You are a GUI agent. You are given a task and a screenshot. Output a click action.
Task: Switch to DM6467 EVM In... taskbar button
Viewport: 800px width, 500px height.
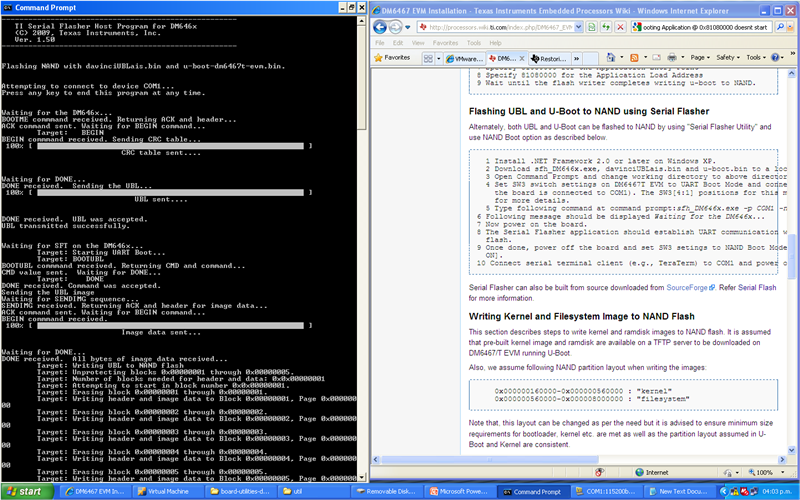(x=95, y=491)
